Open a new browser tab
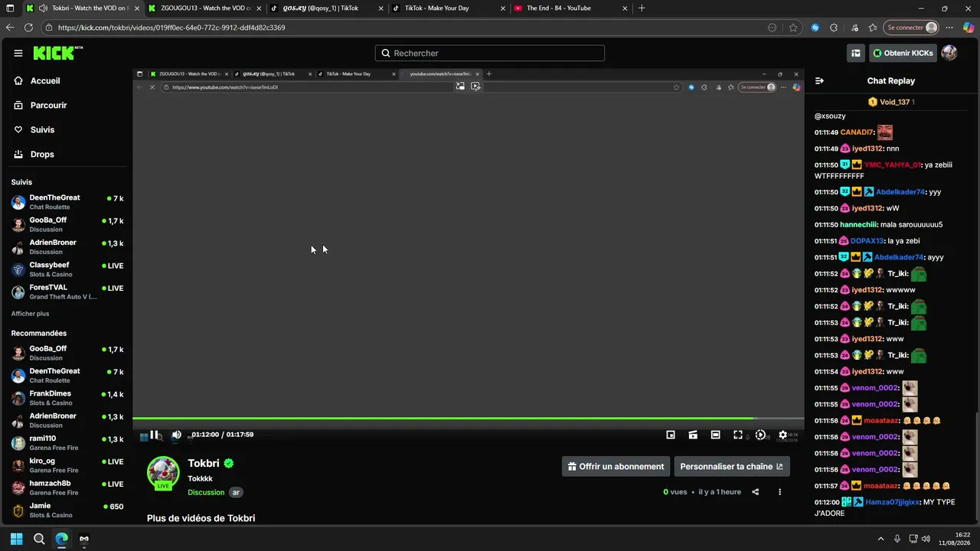 (x=642, y=8)
